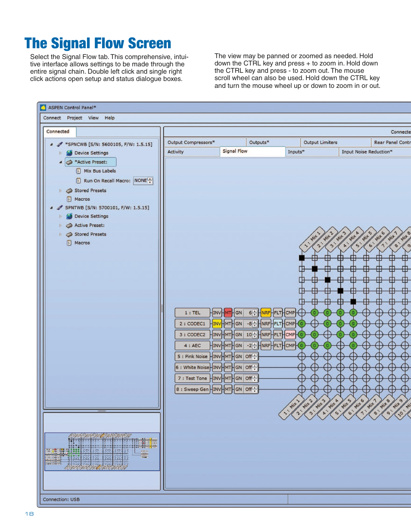Toggle the red MT mute on TEL
Viewport: 411px width, 532px height.
[228, 313]
